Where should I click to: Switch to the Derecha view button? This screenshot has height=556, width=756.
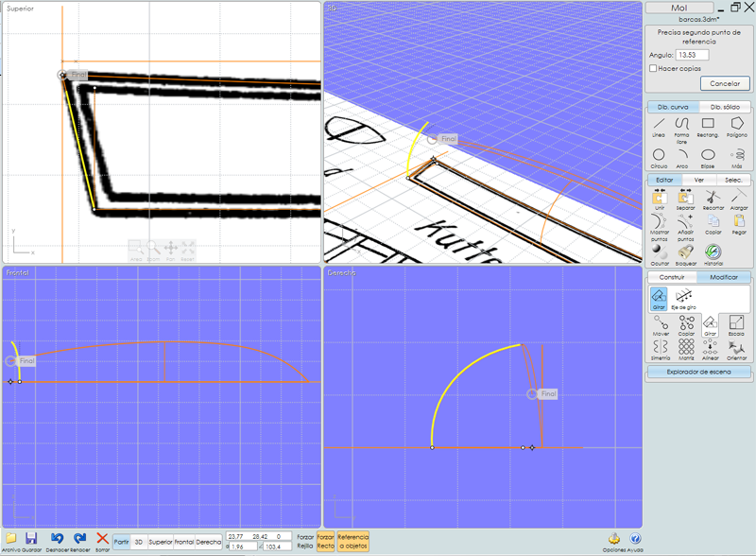[x=208, y=542]
